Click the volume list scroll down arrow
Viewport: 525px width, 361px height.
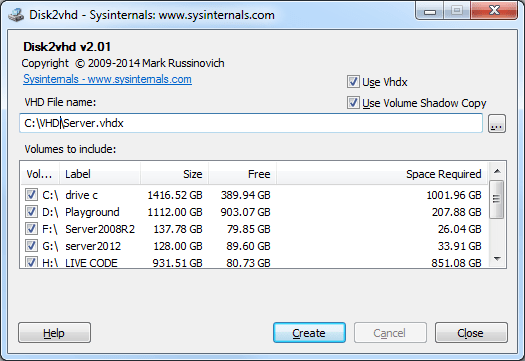point(497,259)
